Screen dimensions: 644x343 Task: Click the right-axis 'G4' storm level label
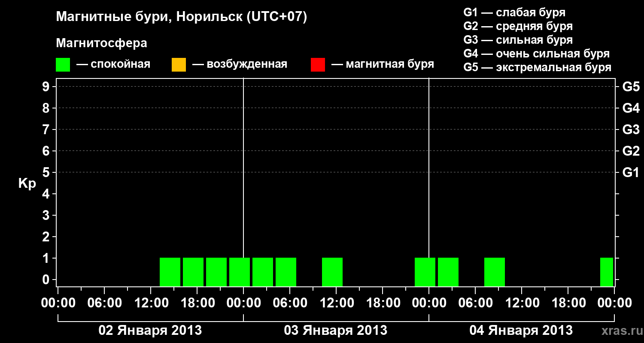[631, 108]
